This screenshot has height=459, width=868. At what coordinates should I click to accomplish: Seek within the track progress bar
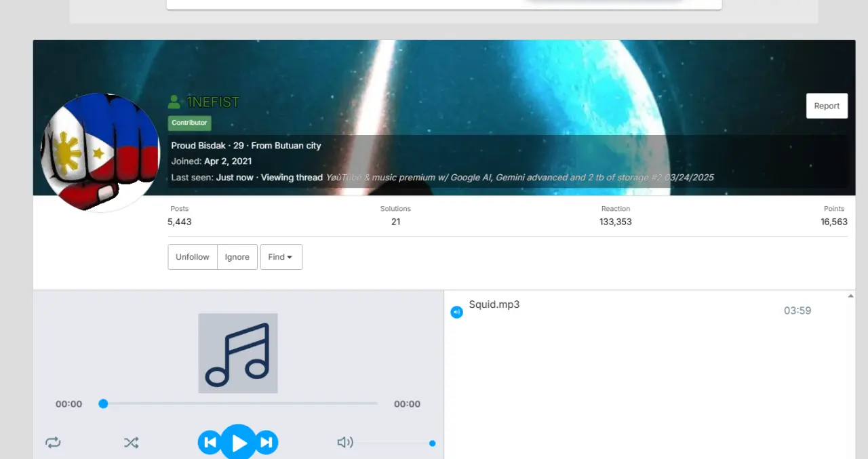coord(238,403)
